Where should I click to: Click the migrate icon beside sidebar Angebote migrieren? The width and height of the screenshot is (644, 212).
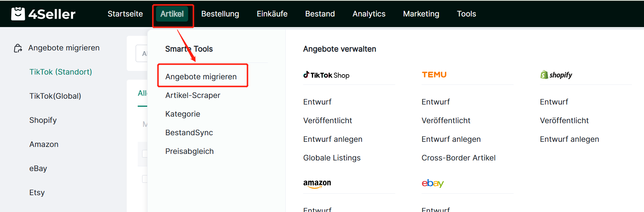[x=18, y=48]
